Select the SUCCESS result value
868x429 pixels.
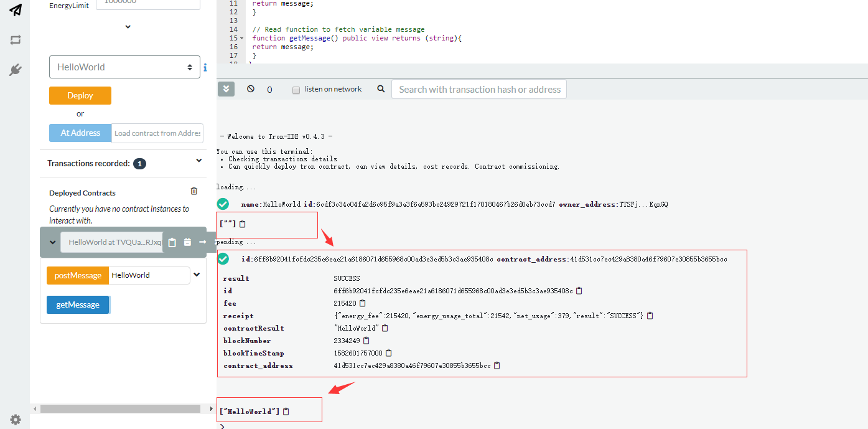point(347,278)
